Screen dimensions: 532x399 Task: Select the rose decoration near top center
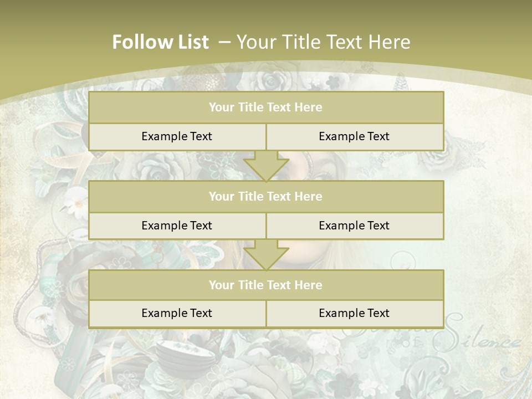[x=270, y=81]
